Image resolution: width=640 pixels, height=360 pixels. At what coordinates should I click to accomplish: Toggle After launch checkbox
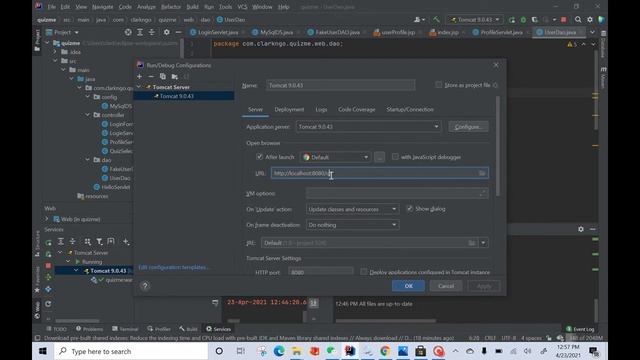(259, 157)
